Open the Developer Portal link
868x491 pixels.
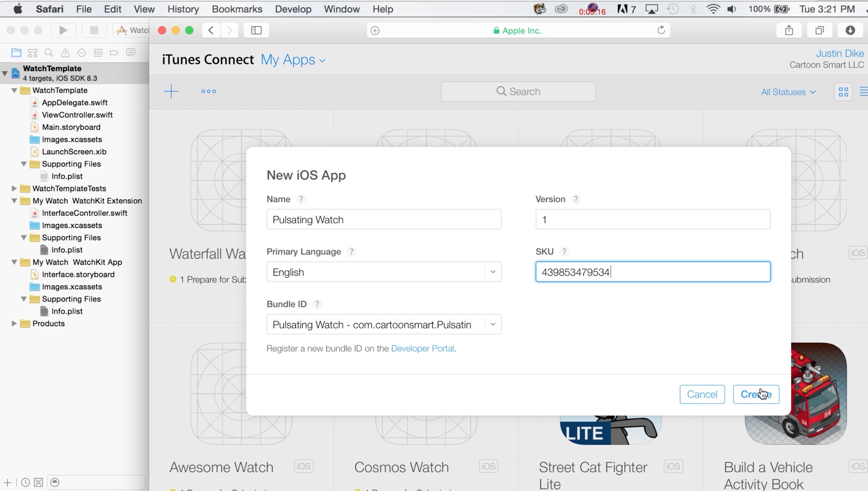(423, 348)
